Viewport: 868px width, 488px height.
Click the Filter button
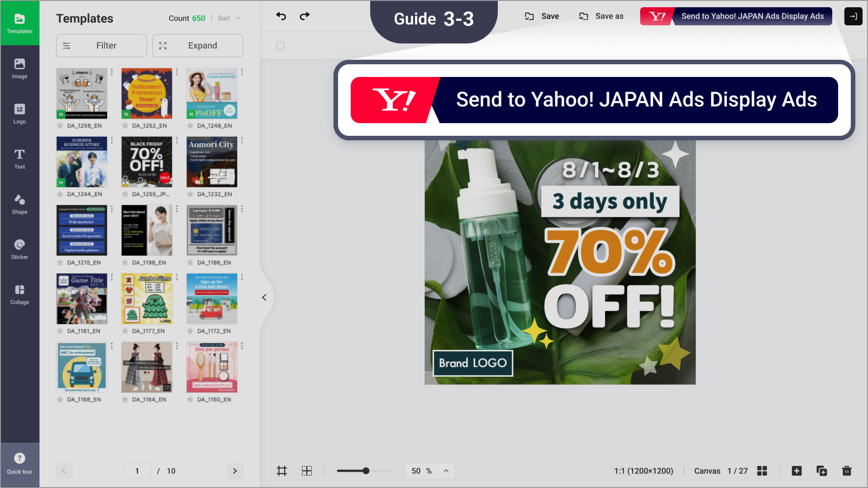[x=101, y=46]
